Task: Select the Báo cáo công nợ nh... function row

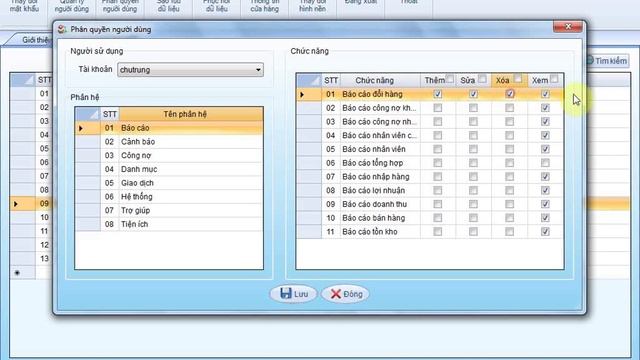Action: point(430,122)
